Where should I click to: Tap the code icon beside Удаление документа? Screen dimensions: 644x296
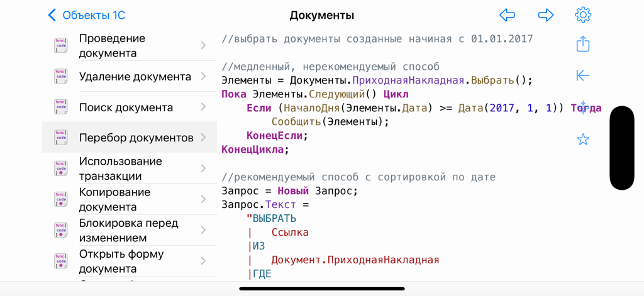(x=61, y=76)
